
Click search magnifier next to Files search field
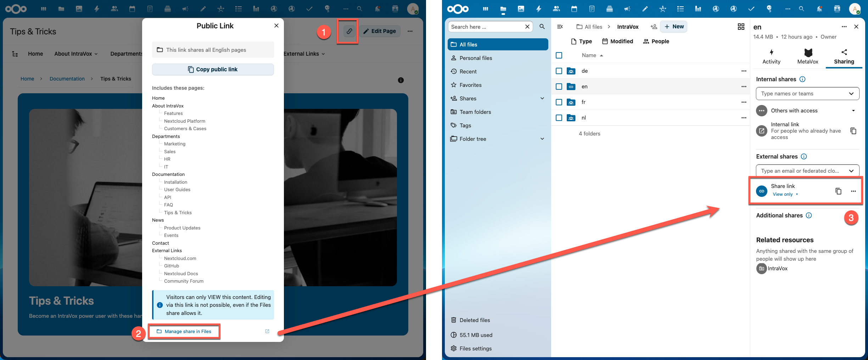[542, 27]
